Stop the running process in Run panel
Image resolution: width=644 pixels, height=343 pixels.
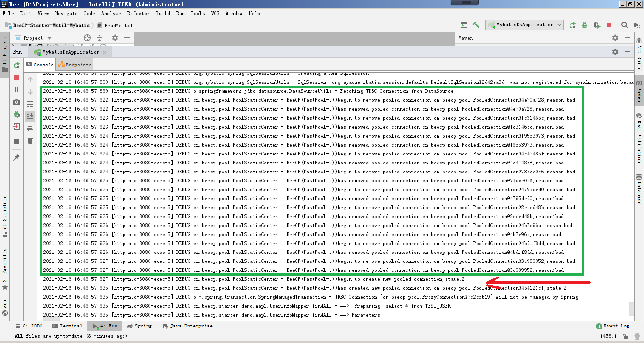(17, 77)
